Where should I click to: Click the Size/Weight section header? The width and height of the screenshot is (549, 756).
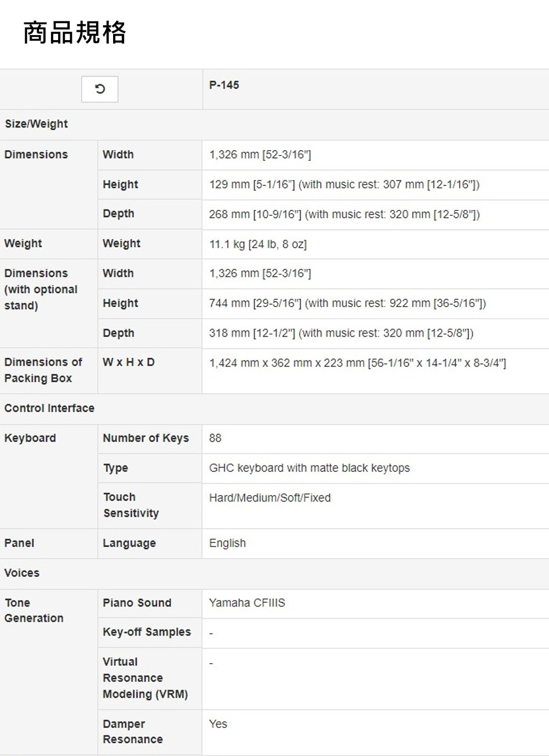[x=36, y=124]
